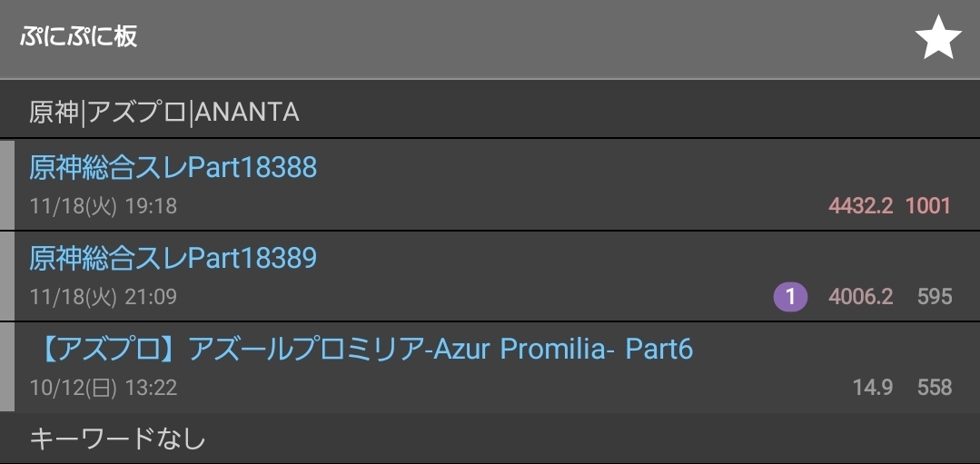Select the 原神|アズプロ|ANANTA keyword header
980x464 pixels.
coord(164,112)
